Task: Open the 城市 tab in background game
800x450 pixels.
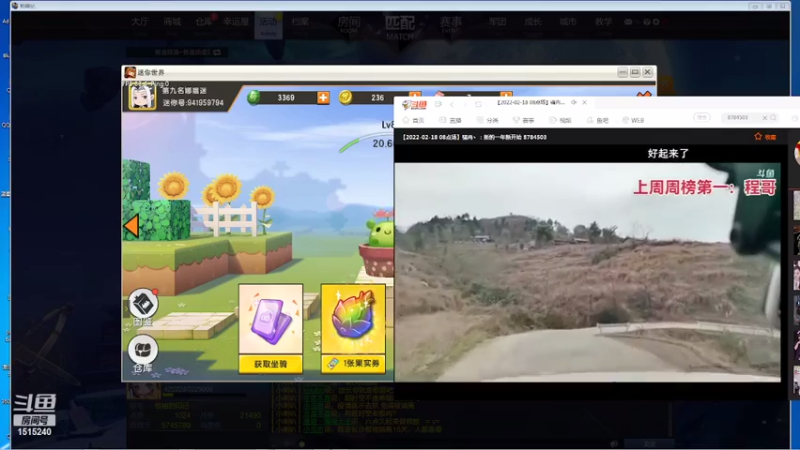Action: click(x=568, y=24)
